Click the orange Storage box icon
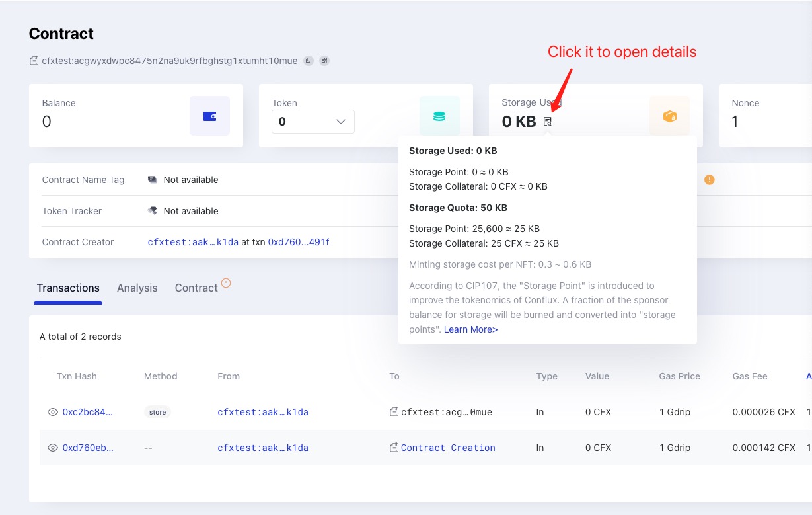812x515 pixels. click(669, 116)
